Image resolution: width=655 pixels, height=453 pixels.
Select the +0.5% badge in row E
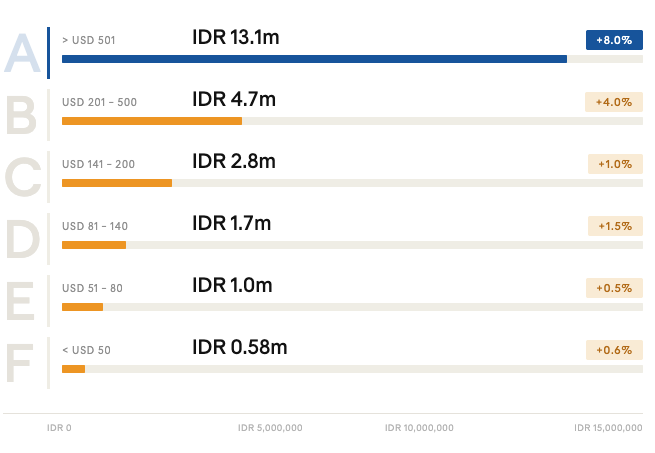(613, 288)
